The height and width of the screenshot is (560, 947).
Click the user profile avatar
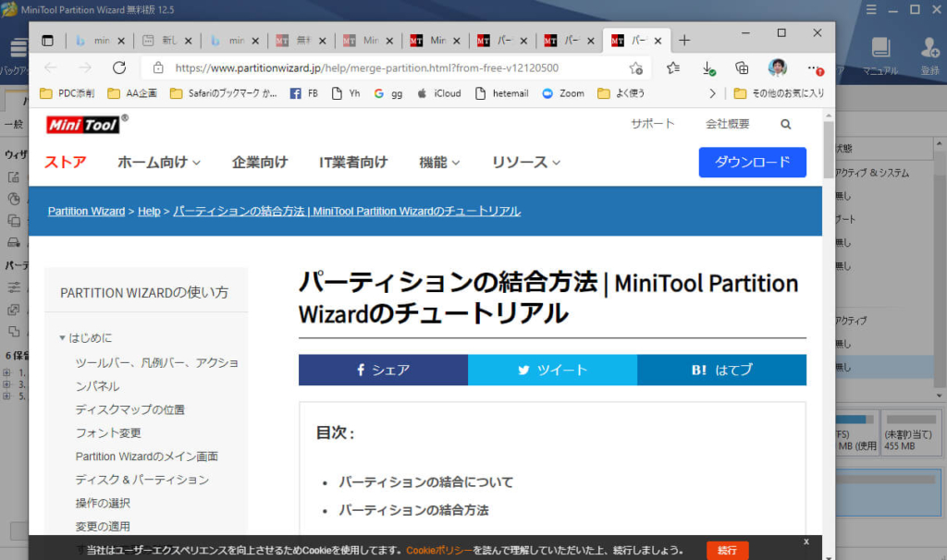coord(777,67)
